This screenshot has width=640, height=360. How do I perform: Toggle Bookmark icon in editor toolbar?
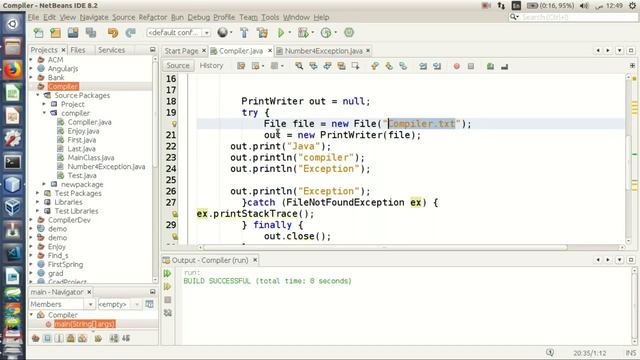point(403,66)
